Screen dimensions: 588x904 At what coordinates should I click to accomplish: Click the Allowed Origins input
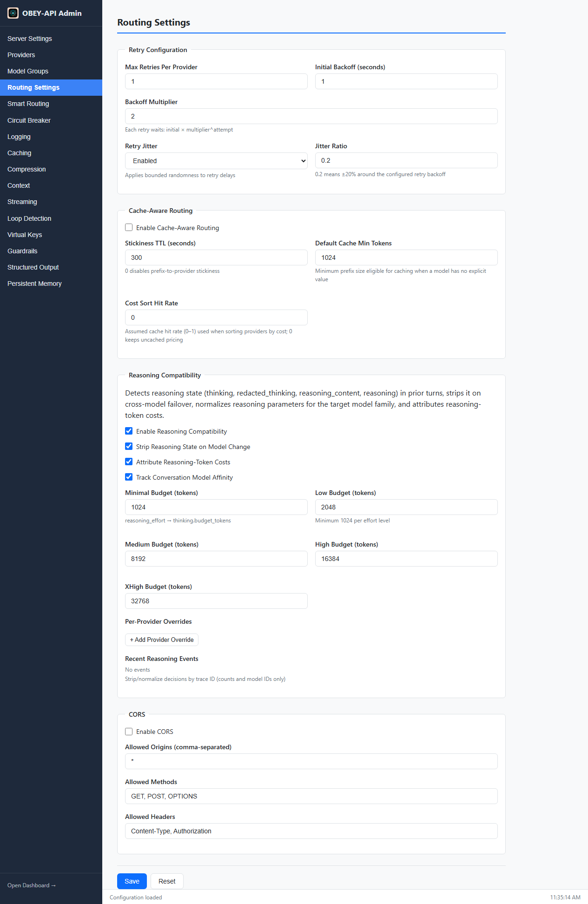(311, 761)
